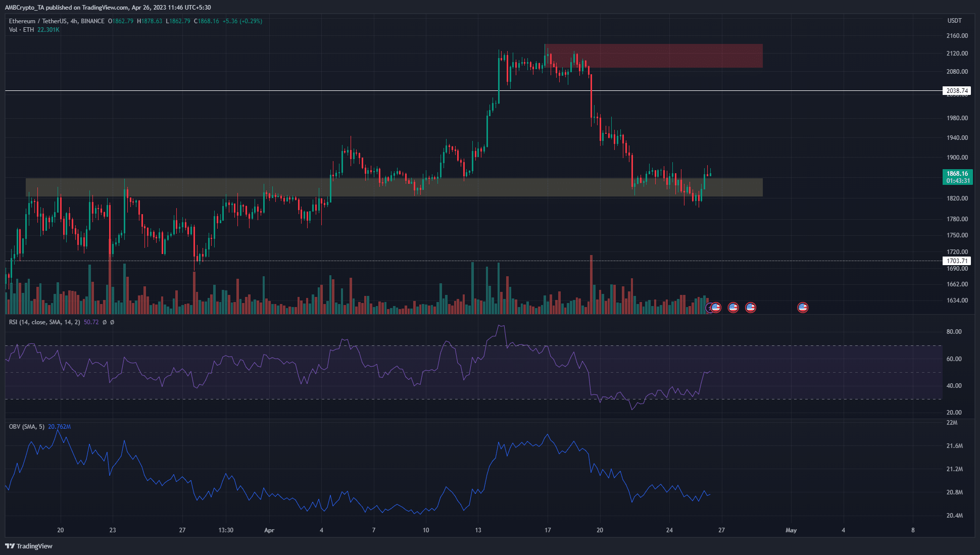Screen dimensions: 980x555
Task: Click the high price H1878.63 value
Action: click(x=150, y=21)
